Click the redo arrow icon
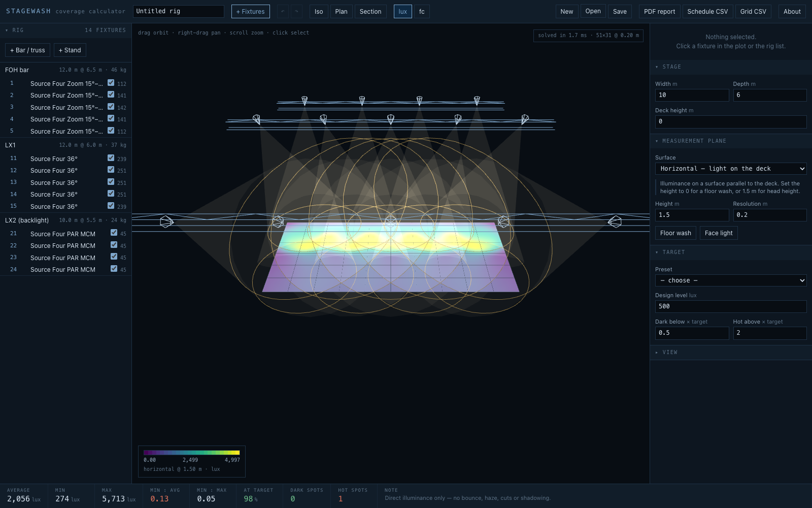Viewport: 812px width, 508px height. [x=296, y=11]
